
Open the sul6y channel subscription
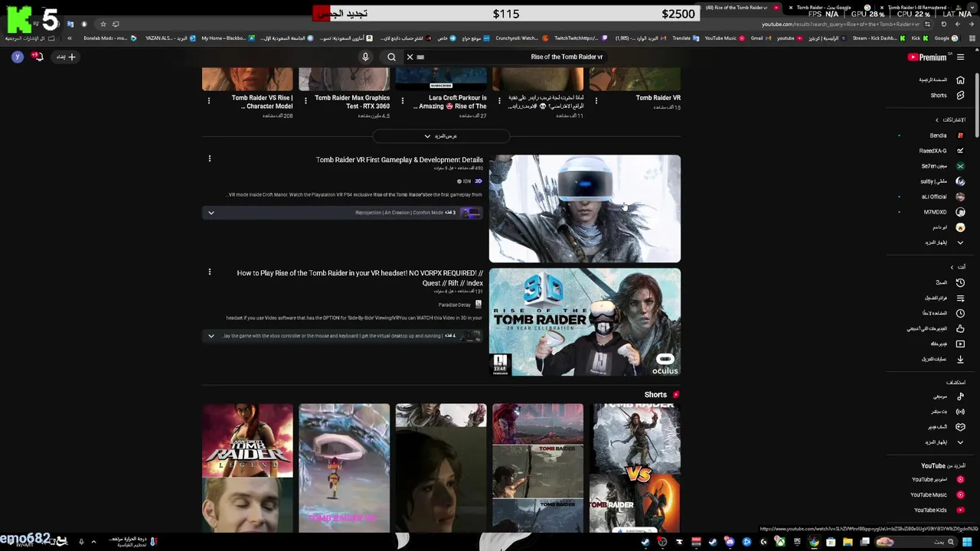pyautogui.click(x=942, y=181)
